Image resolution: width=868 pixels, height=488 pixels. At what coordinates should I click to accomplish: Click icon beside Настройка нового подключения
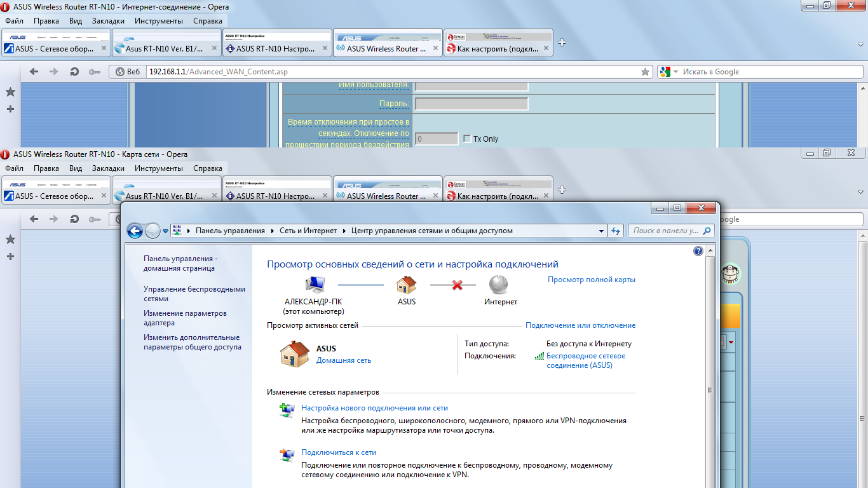tap(287, 410)
